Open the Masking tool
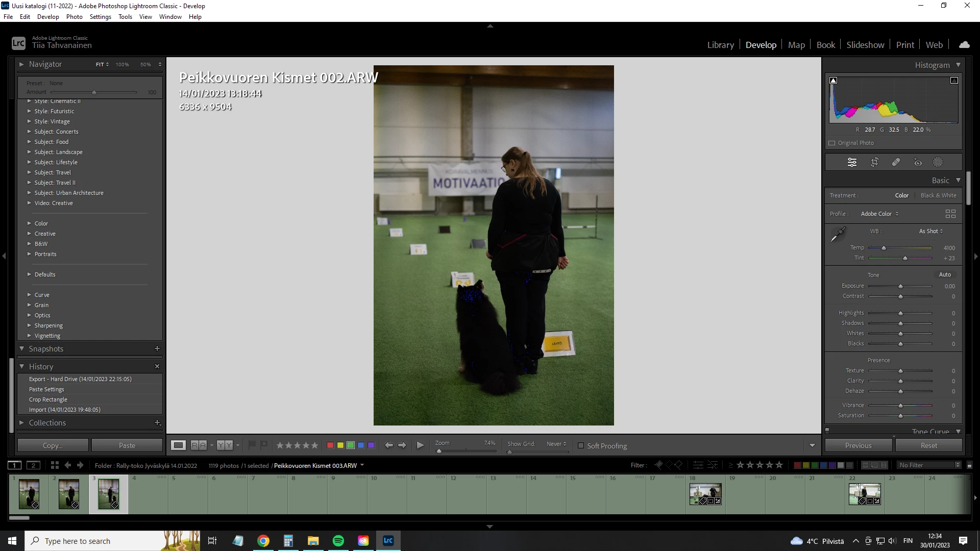 [x=938, y=162]
